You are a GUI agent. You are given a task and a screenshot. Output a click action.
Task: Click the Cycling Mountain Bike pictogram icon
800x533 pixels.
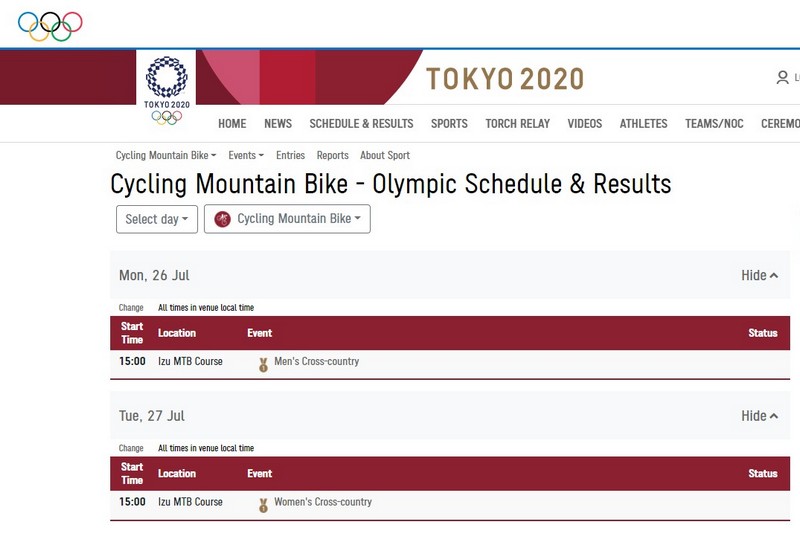(222, 219)
